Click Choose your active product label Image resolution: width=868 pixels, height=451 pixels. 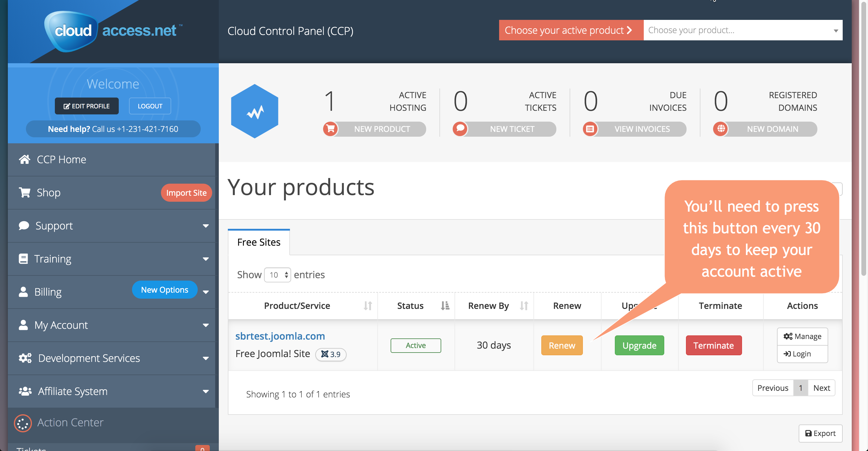[x=571, y=30]
